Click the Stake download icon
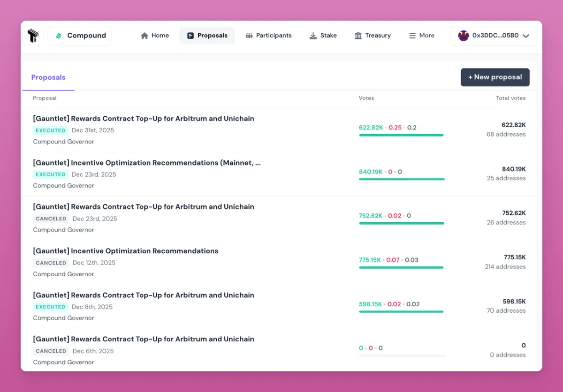Viewport: 563px width, 392px height. point(313,36)
